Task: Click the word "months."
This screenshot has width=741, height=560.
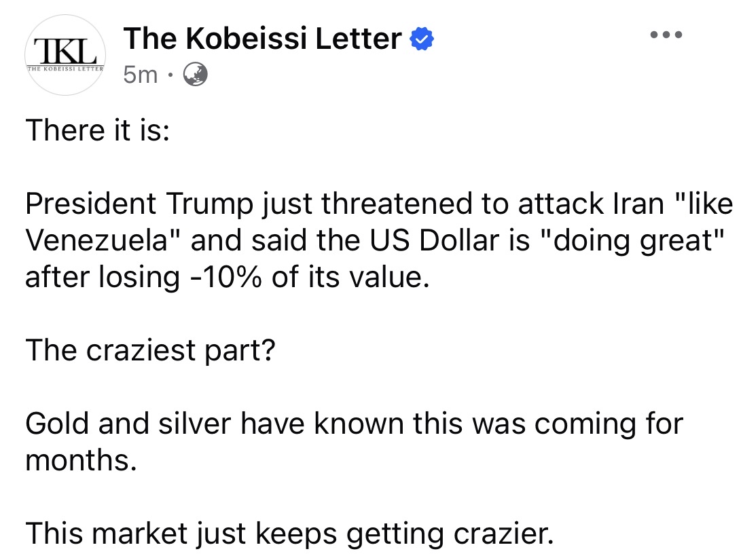Action: tap(79, 461)
